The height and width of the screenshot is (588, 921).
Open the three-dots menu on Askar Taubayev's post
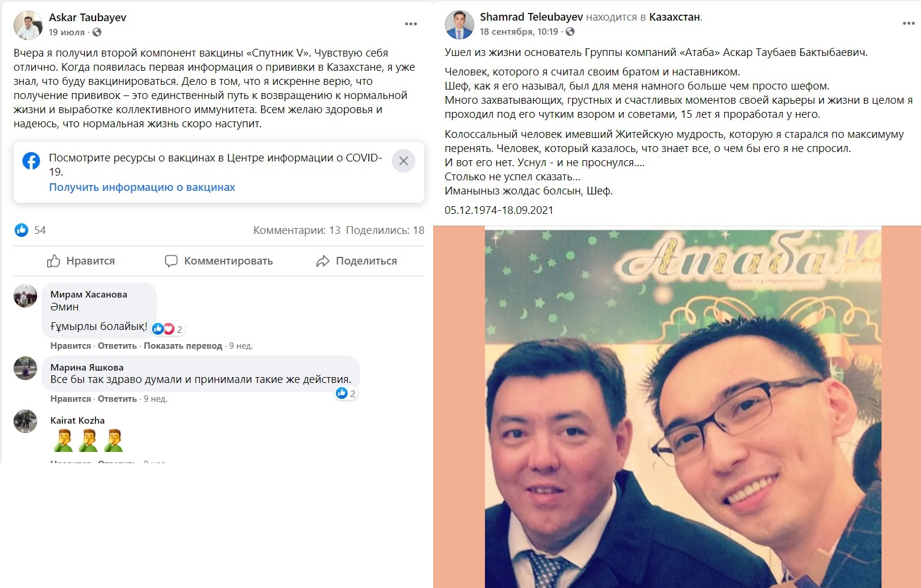tap(411, 24)
